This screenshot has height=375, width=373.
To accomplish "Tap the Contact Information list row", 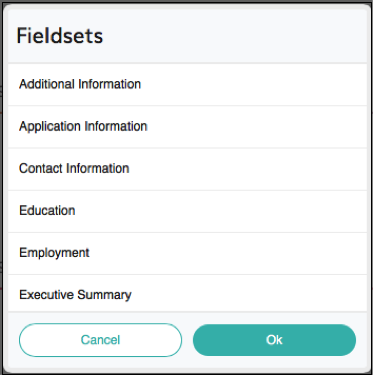I will point(187,169).
